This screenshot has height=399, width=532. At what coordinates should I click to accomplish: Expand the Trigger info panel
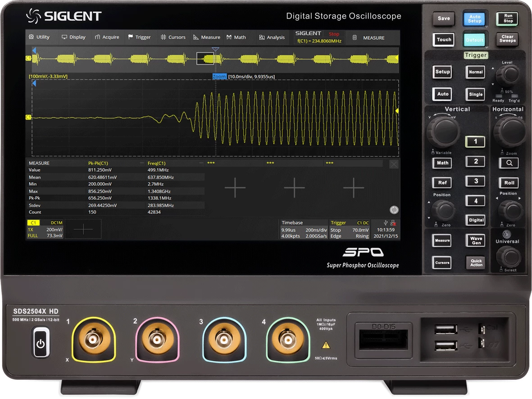(x=350, y=229)
